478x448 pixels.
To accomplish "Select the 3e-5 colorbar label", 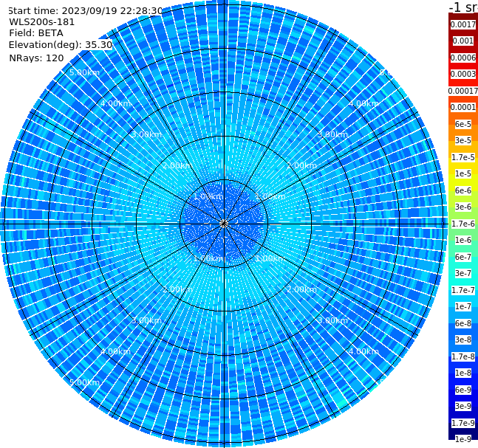I will 463,140.
